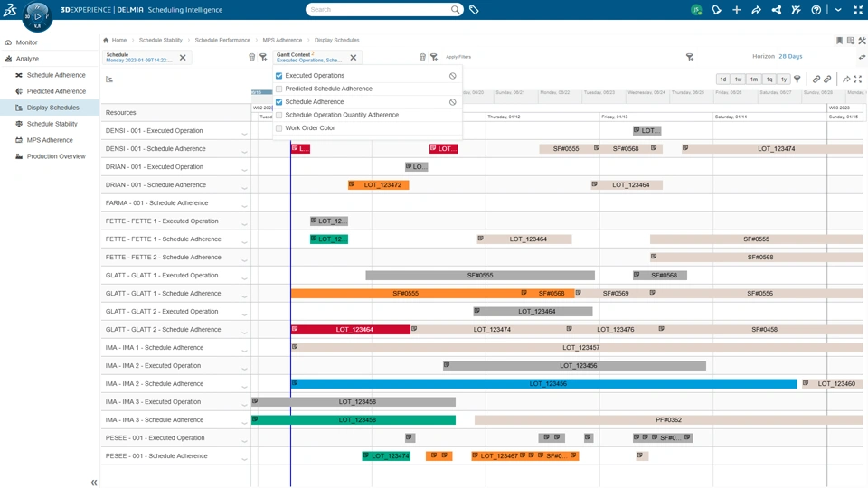Expand DENSI - 001 - Executed Operation row
Screen dimensions: 868x488
pos(244,135)
